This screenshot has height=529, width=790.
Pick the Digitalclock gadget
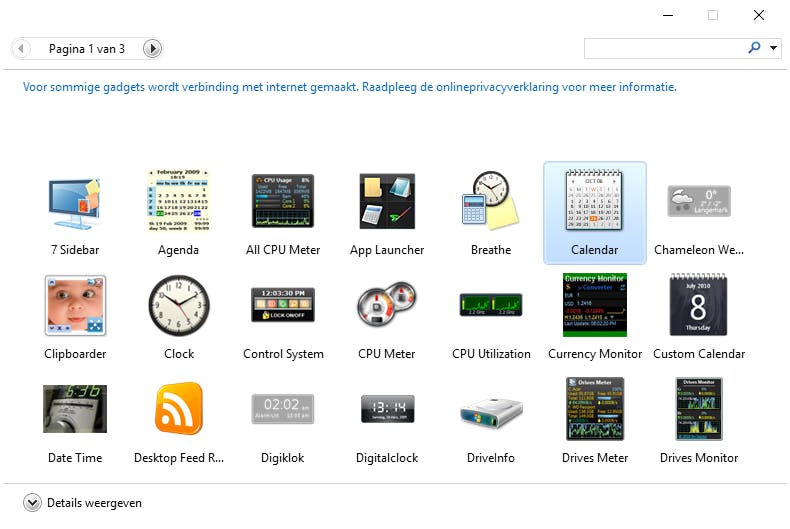point(387,409)
